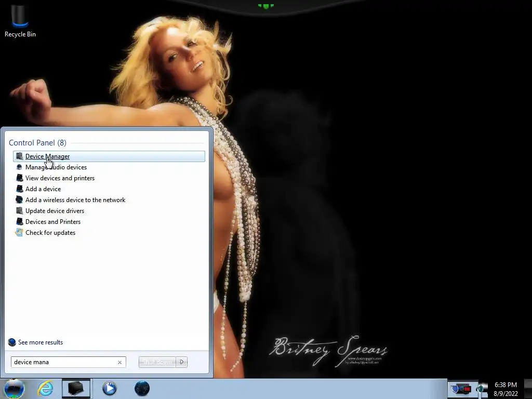The image size is (532, 399).
Task: Click See more results link
Action: (x=41, y=342)
